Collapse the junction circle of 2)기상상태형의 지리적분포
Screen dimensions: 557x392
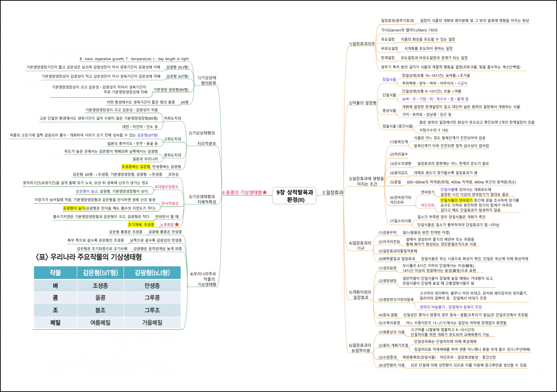coord(187,146)
